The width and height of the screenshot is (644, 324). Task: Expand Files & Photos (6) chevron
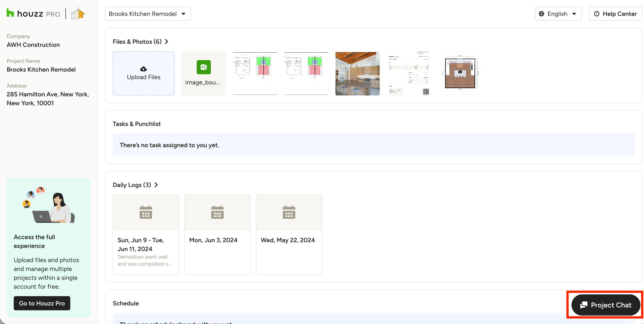click(x=166, y=42)
